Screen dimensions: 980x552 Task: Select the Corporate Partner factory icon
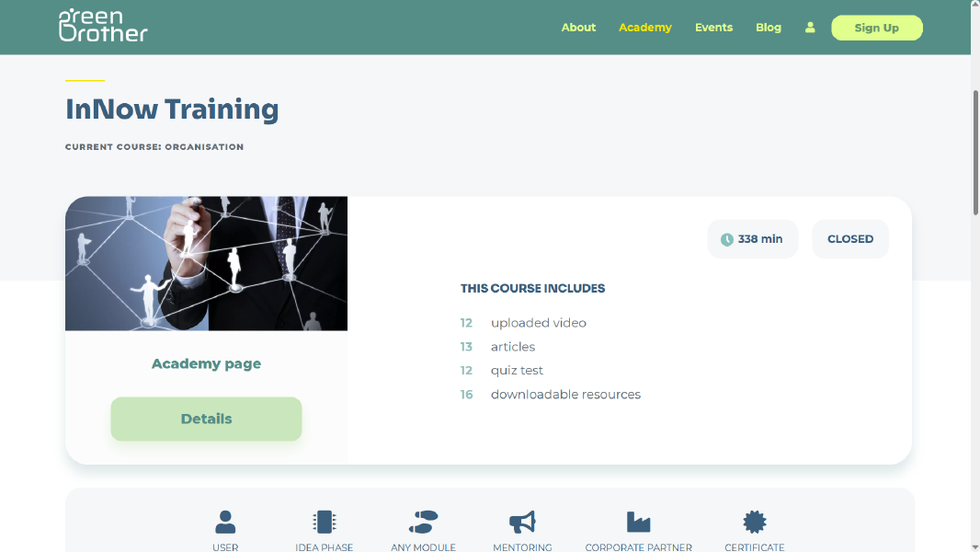[638, 522]
